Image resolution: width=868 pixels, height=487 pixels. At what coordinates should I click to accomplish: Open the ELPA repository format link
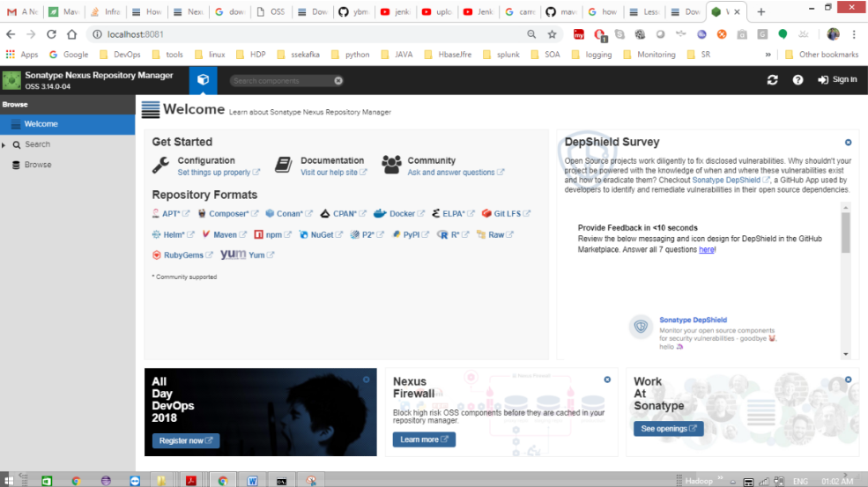pyautogui.click(x=454, y=214)
